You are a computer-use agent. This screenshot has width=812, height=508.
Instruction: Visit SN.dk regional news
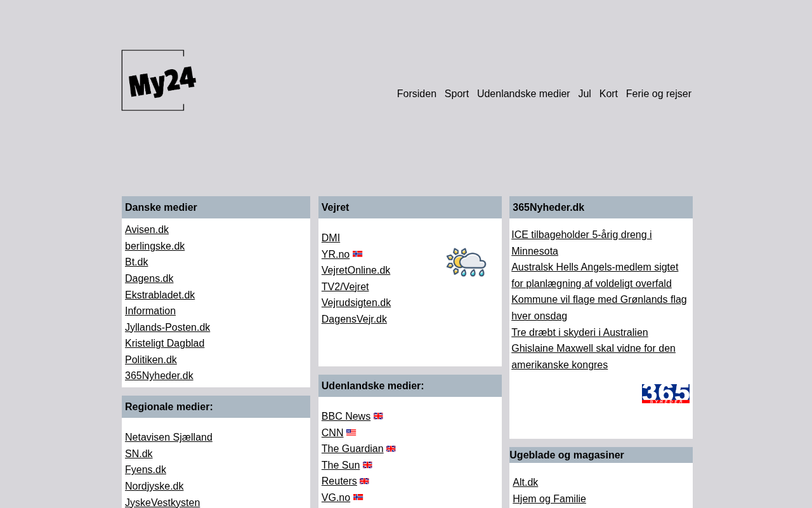(x=139, y=453)
